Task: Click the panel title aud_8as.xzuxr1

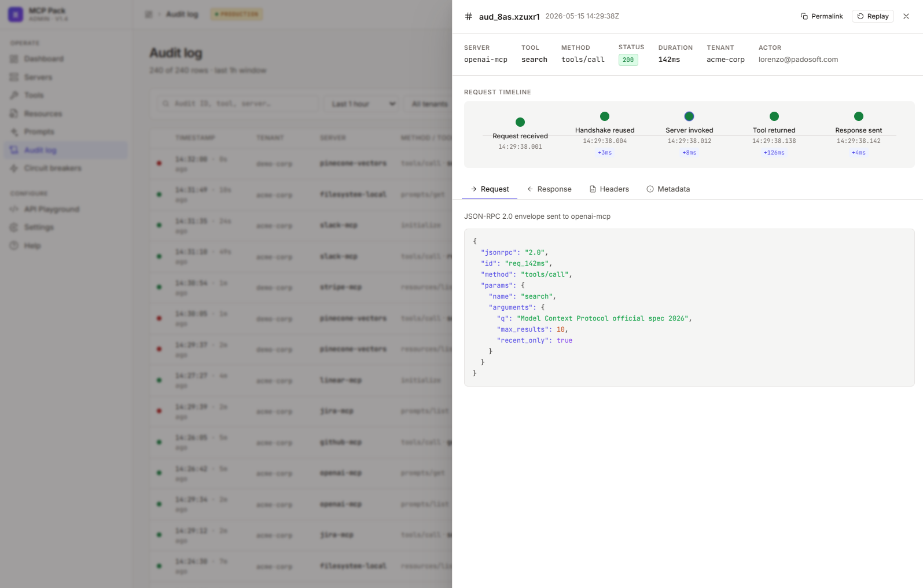Action: 509,17
